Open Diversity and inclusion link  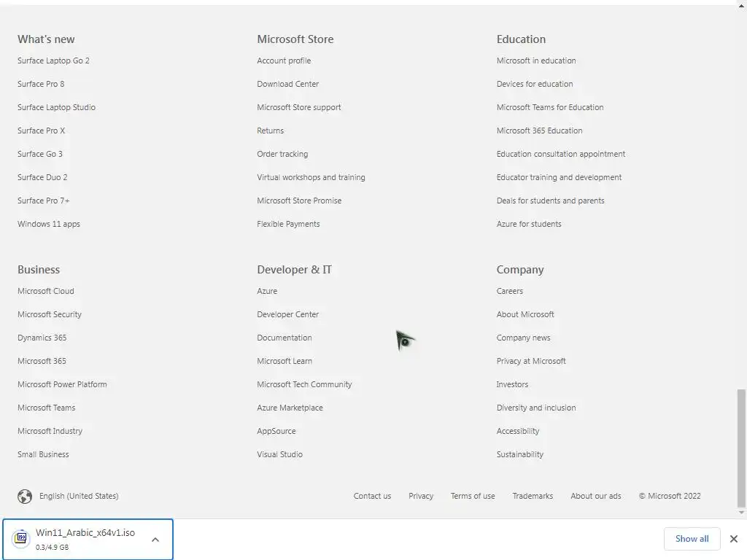(x=536, y=408)
